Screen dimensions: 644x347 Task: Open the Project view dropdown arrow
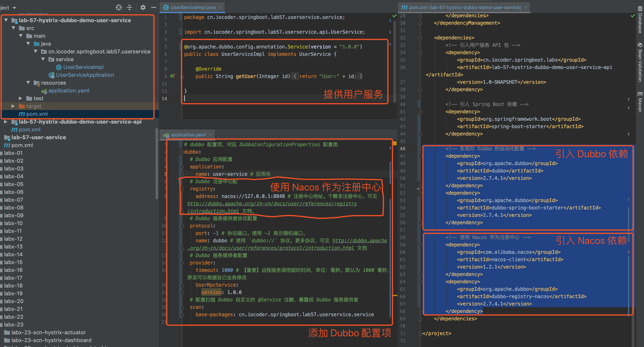(14, 8)
